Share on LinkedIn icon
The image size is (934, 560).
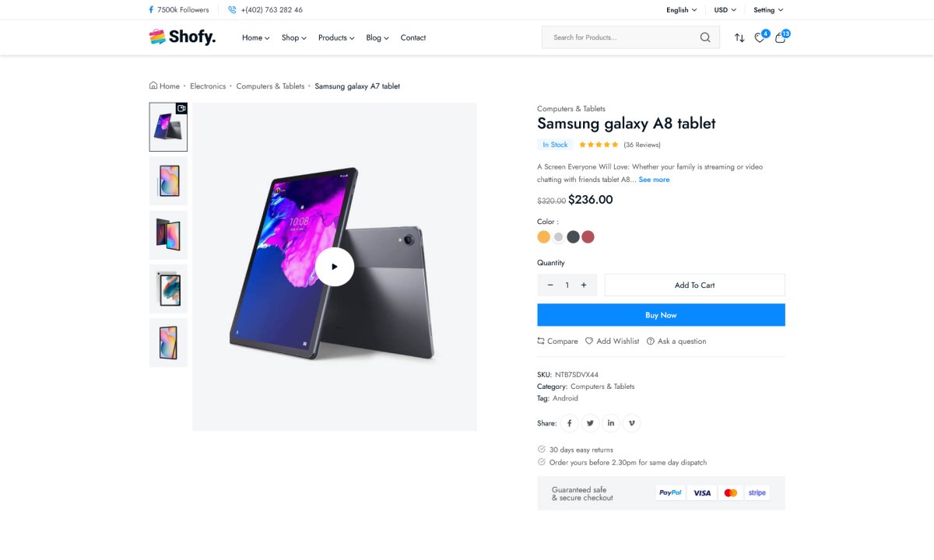pos(611,423)
